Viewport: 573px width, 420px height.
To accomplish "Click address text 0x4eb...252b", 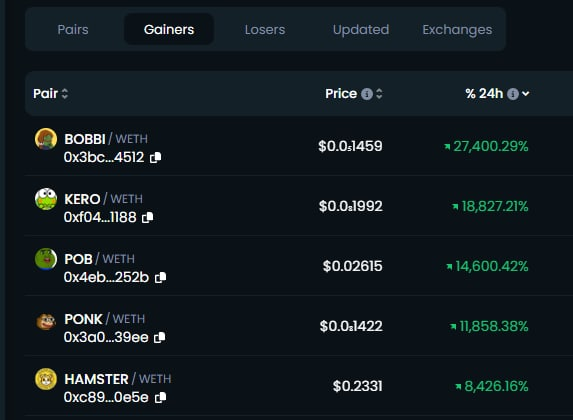I will point(106,277).
